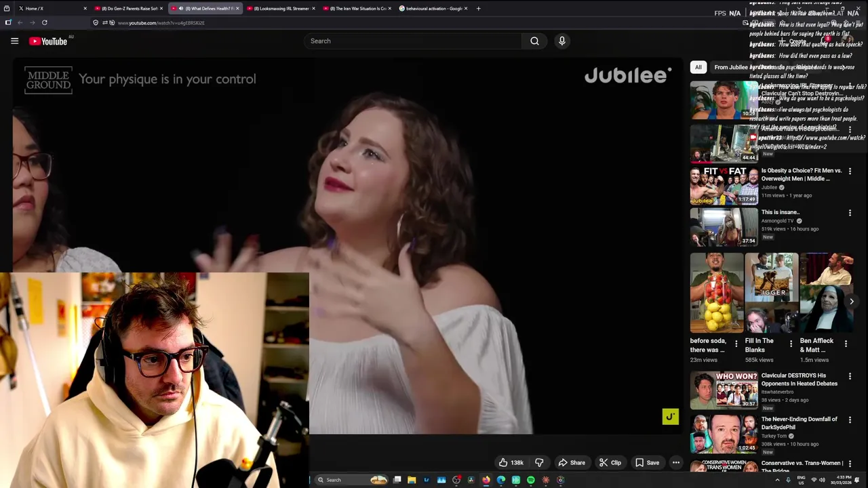Open options for Ben Affleck short
868x488 pixels.
[x=846, y=344]
